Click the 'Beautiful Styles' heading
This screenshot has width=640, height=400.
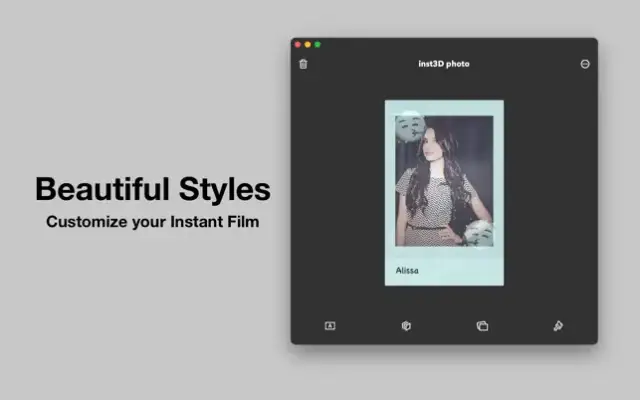coord(153,189)
